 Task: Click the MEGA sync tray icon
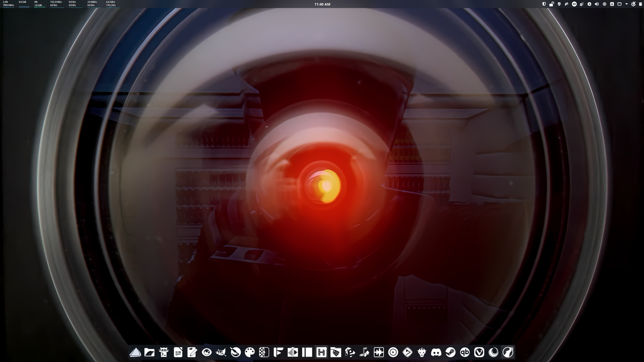point(574,4)
